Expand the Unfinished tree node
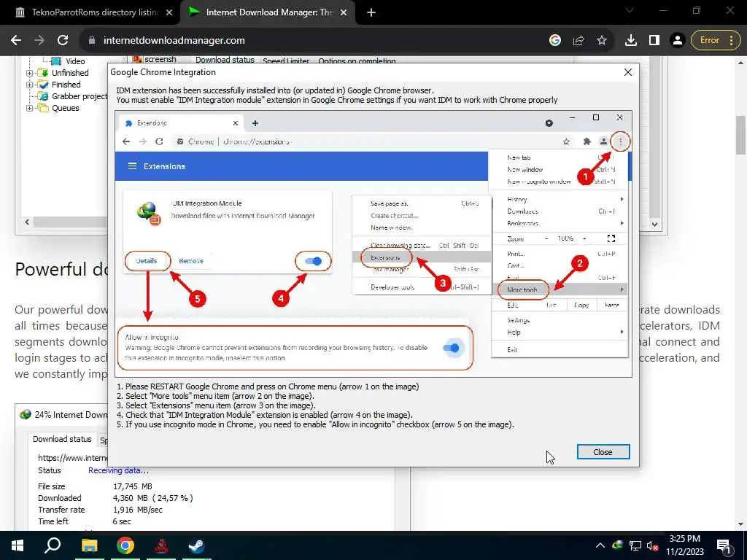This screenshot has width=747, height=560. 29,73
